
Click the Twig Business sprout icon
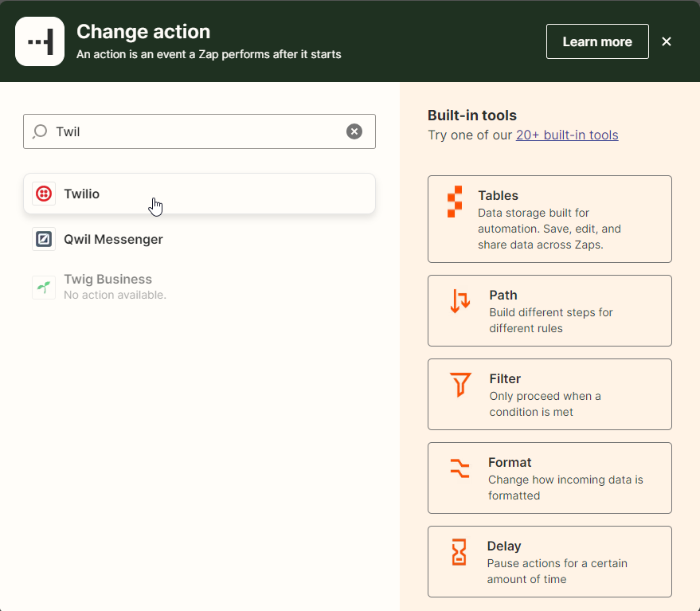pos(44,288)
